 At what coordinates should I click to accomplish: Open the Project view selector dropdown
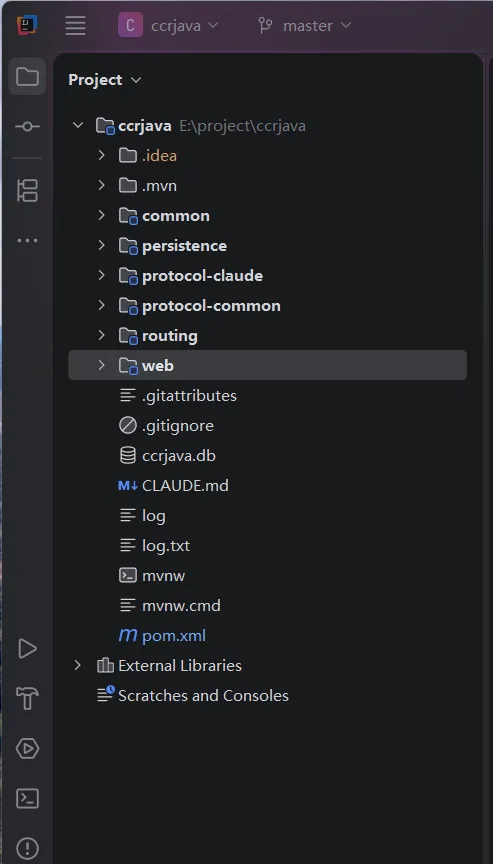click(105, 80)
